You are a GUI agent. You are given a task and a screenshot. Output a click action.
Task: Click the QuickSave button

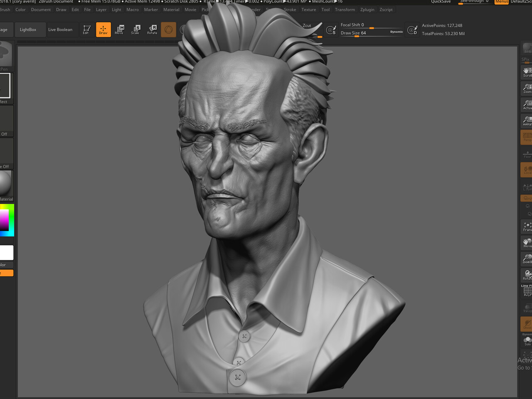click(441, 2)
